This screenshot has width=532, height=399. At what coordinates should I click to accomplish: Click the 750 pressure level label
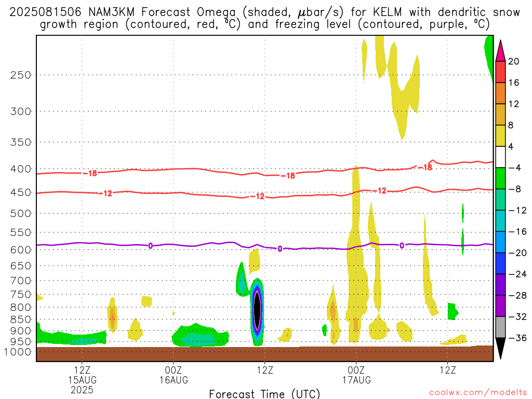pyautogui.click(x=20, y=295)
